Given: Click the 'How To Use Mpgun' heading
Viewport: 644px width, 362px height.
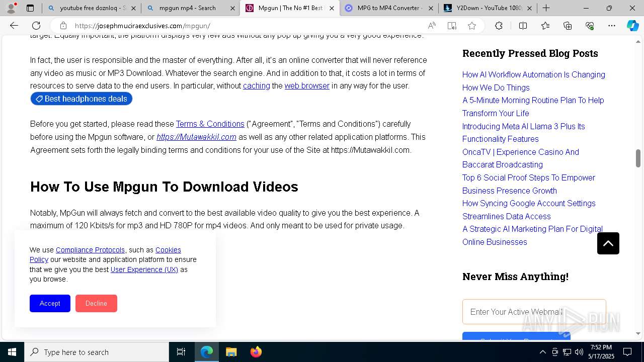Looking at the screenshot, I should (x=164, y=187).
